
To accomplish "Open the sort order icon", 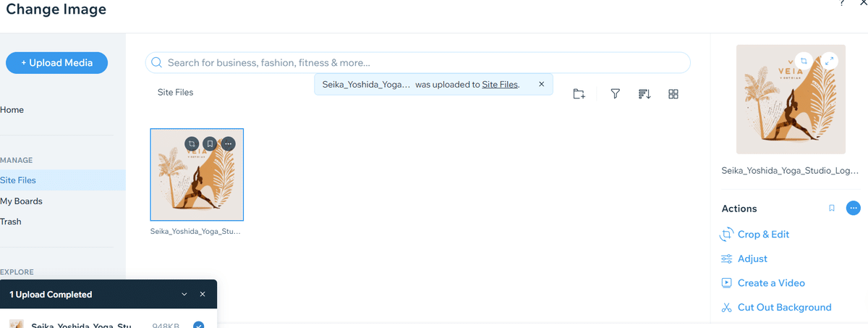I will coord(644,94).
